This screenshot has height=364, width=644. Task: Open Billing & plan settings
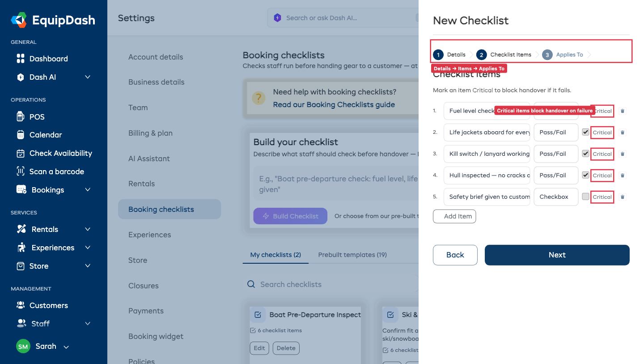[x=150, y=133]
